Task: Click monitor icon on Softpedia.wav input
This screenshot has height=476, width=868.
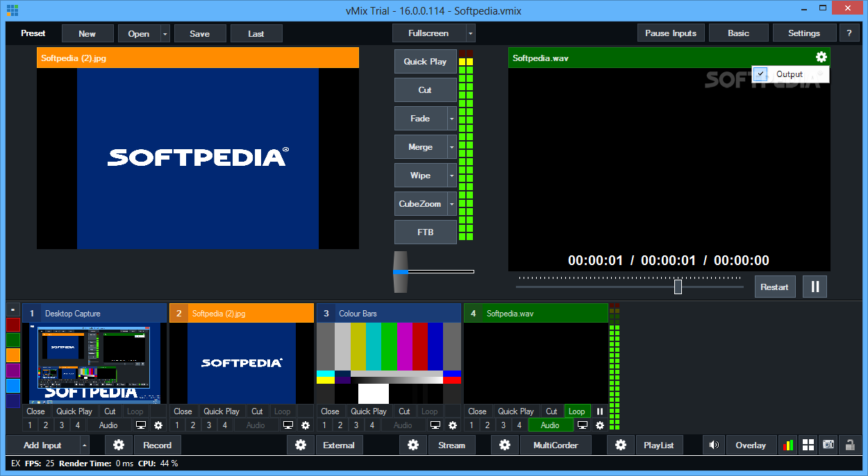Action: click(x=583, y=425)
